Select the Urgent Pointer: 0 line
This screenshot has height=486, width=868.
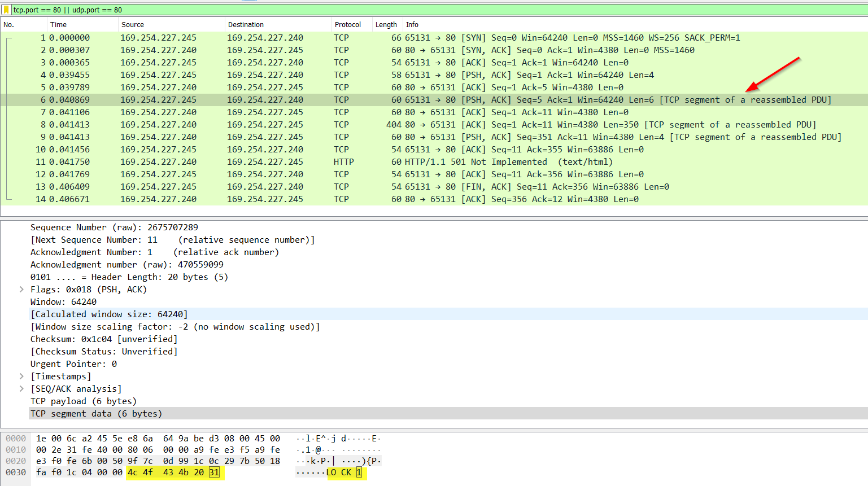[73, 364]
